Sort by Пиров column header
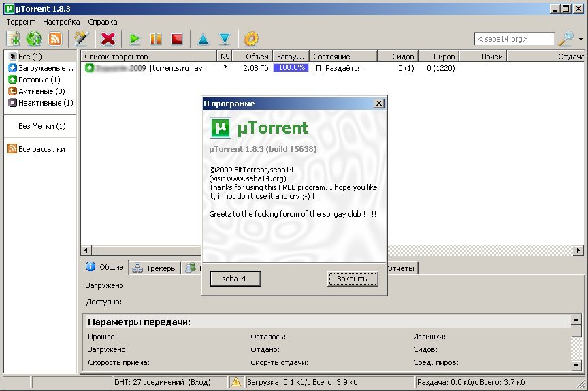This screenshot has width=588, height=391. (x=439, y=57)
